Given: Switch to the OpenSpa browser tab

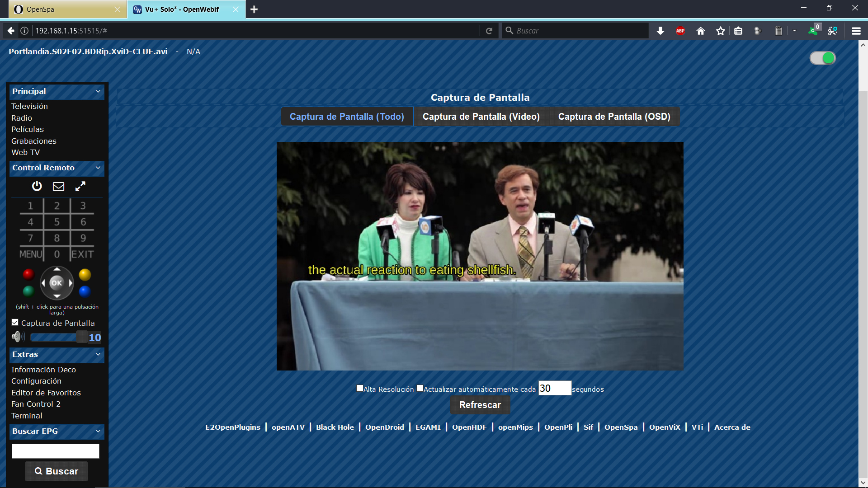Looking at the screenshot, I should [x=66, y=9].
